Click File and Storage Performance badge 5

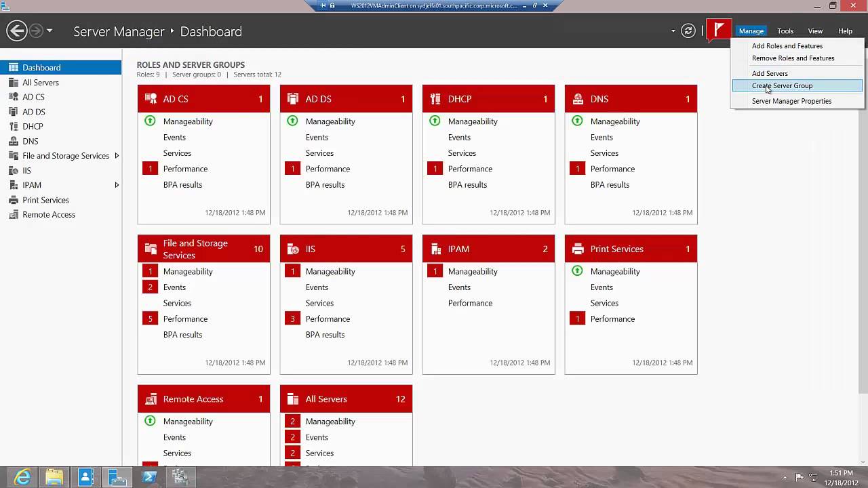(x=150, y=319)
